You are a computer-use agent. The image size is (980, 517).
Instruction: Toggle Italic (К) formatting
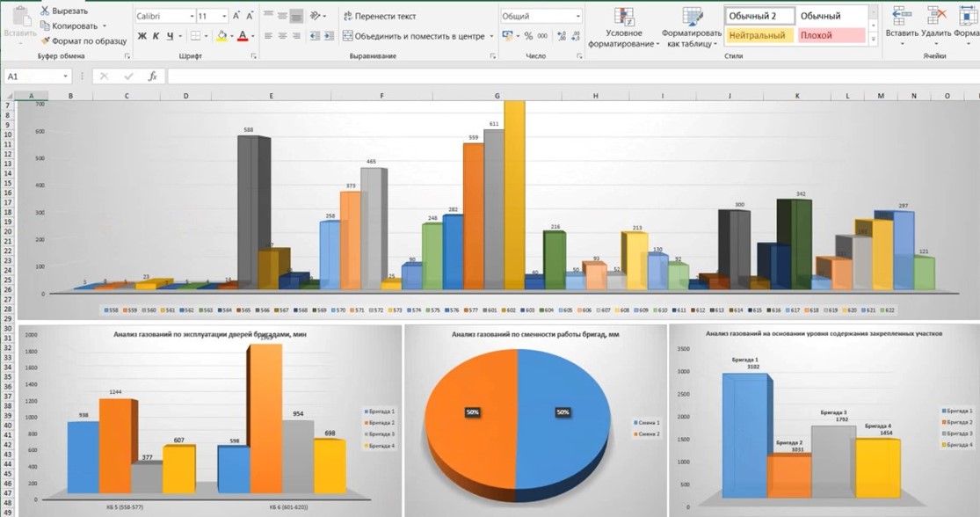pyautogui.click(x=156, y=36)
